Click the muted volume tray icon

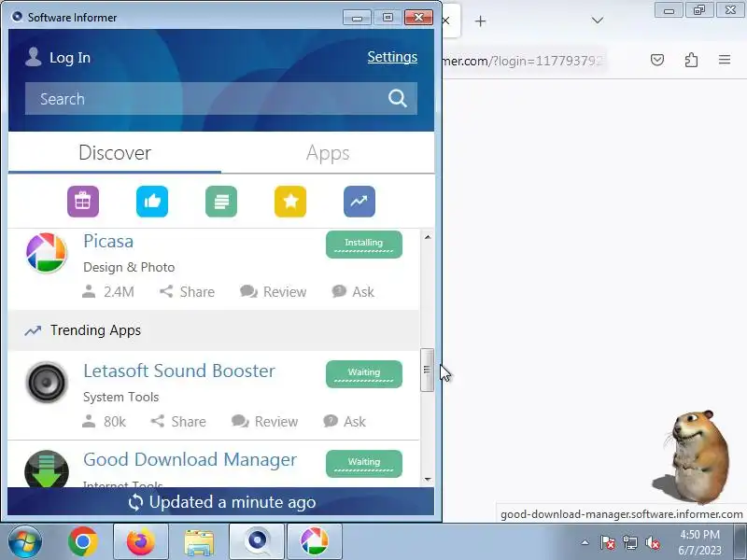click(x=652, y=542)
